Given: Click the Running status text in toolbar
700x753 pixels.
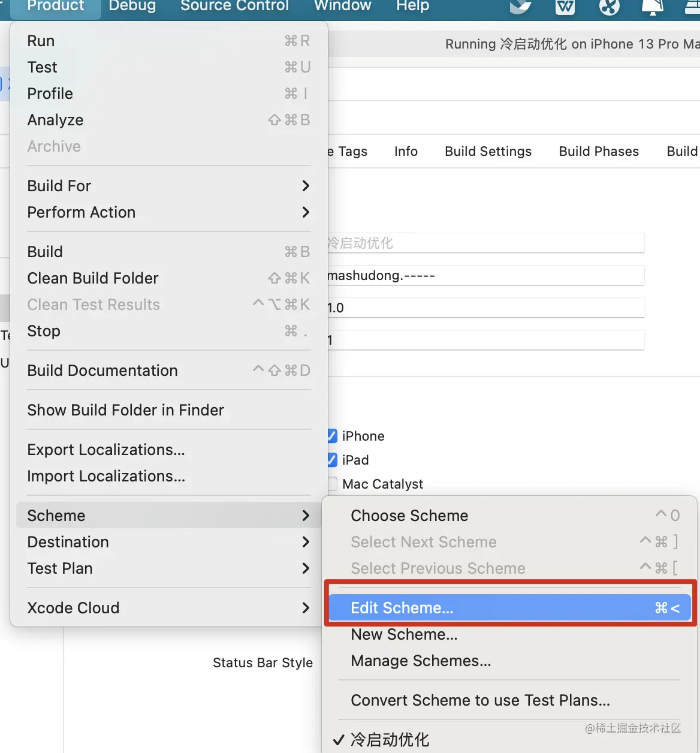Looking at the screenshot, I should (572, 44).
